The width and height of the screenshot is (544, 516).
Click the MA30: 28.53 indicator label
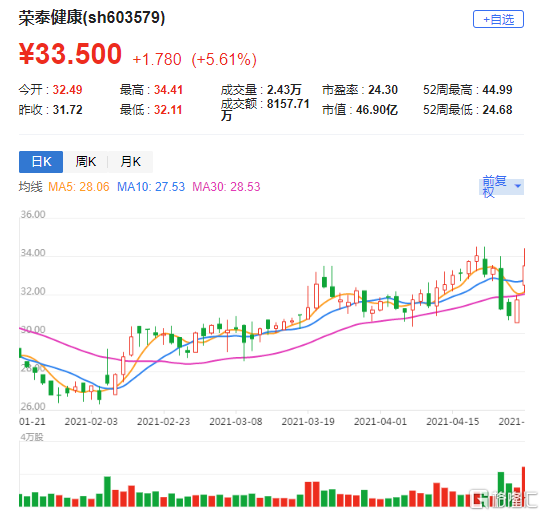(226, 187)
